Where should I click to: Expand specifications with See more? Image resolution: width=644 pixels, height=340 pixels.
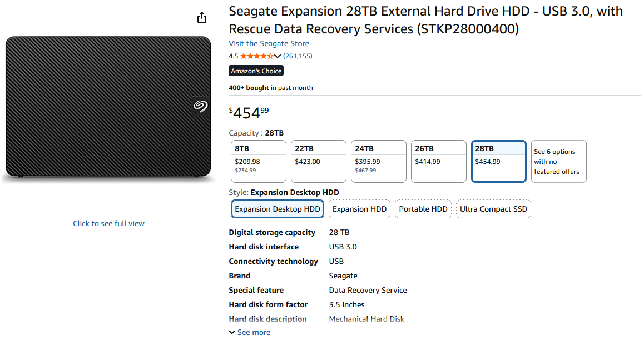(250, 332)
